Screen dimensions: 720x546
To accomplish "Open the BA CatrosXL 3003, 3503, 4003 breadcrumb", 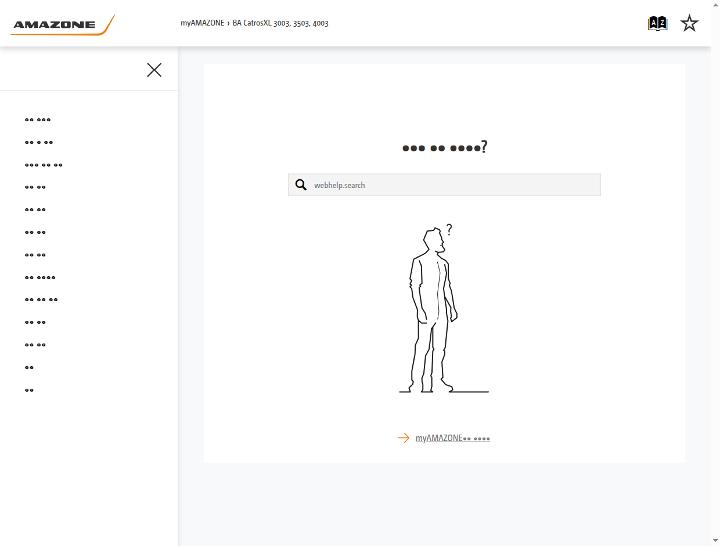I will tap(280, 23).
